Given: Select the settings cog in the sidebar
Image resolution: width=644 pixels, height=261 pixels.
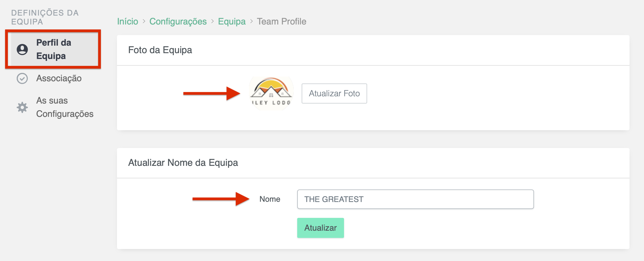Looking at the screenshot, I should coord(22,107).
